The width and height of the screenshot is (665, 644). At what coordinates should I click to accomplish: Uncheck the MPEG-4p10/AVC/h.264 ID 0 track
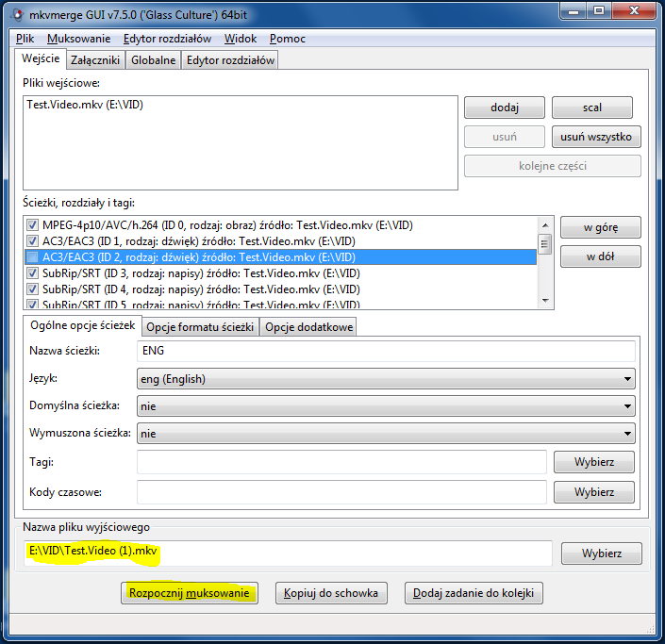32,224
